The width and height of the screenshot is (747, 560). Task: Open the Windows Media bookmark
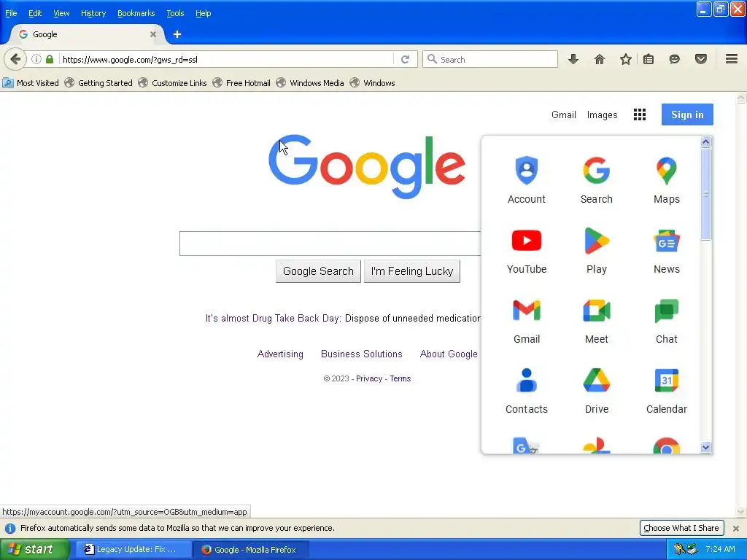[x=310, y=83]
